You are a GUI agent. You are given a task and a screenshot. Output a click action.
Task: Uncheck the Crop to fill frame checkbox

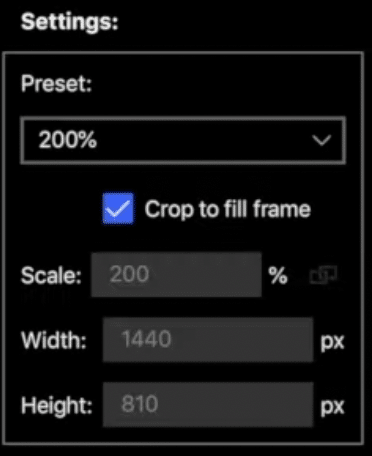(x=118, y=209)
